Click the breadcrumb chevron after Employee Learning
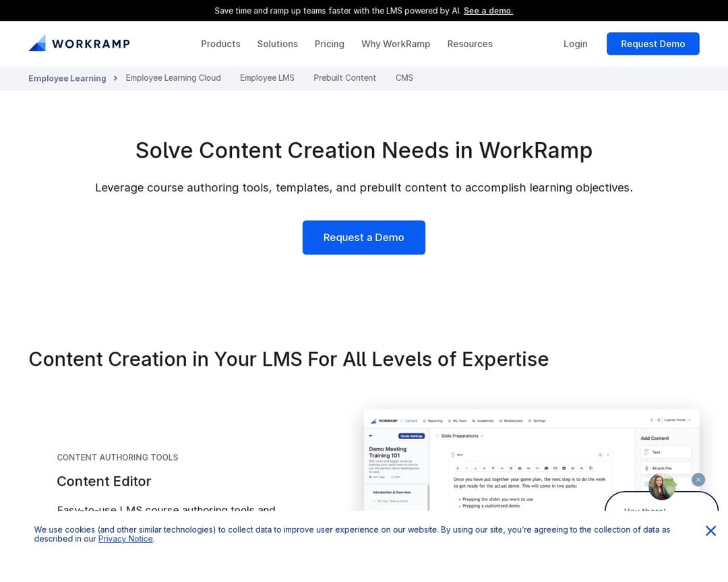The width and height of the screenshot is (728, 582). [115, 78]
